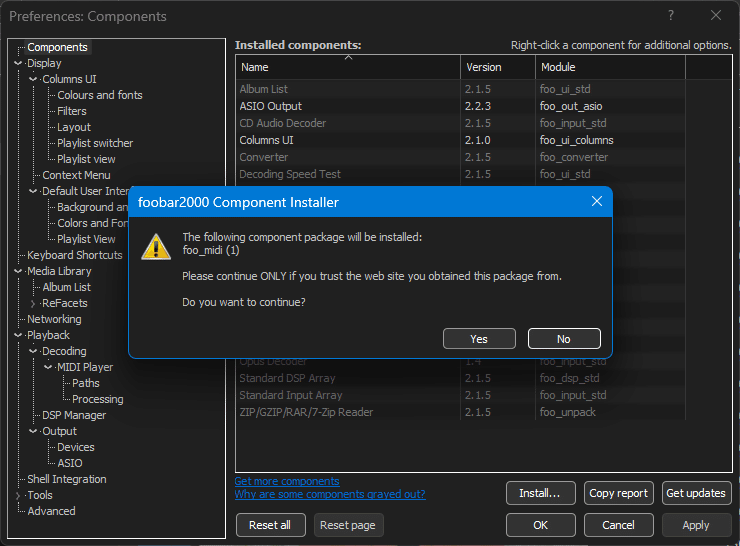Select Components in the preferences tree

click(57, 47)
